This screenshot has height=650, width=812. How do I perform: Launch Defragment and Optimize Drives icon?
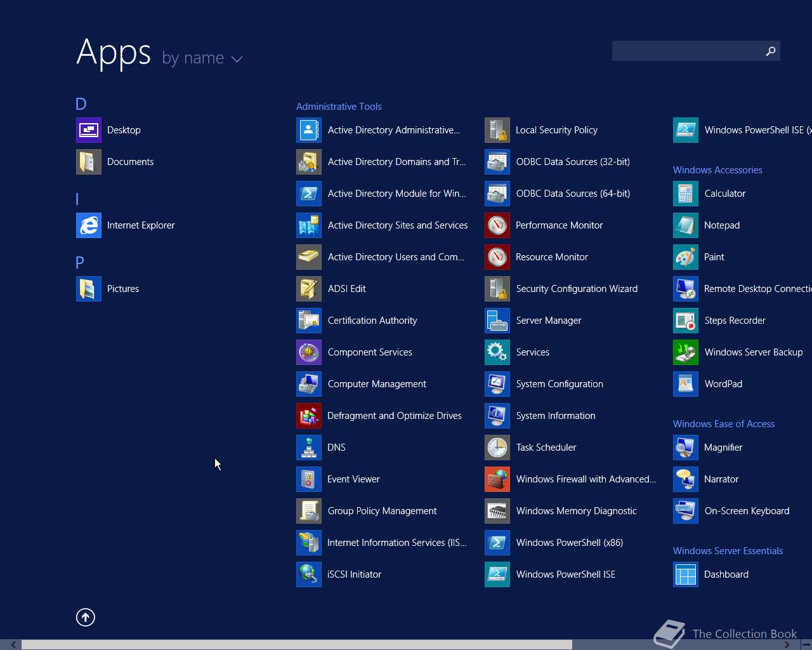(309, 416)
